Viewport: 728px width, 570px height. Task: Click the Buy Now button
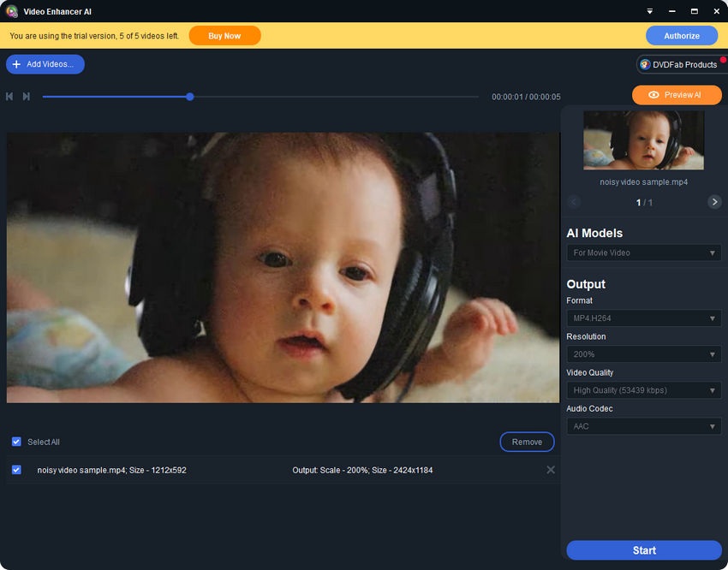click(x=224, y=36)
